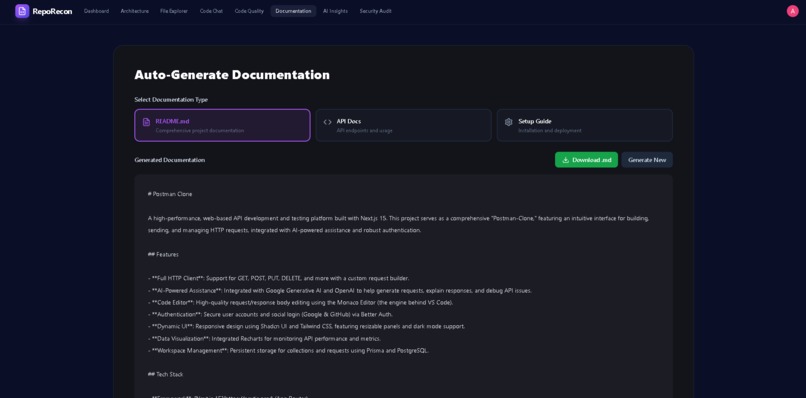The image size is (806, 398).
Task: Select the Documentation tab
Action: pyautogui.click(x=293, y=11)
